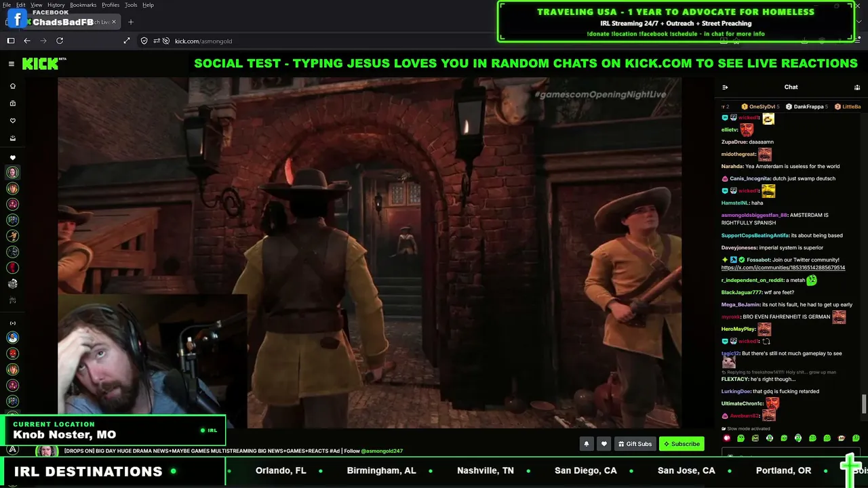Open the Profiles menu
The width and height of the screenshot is (868, 488).
111,5
